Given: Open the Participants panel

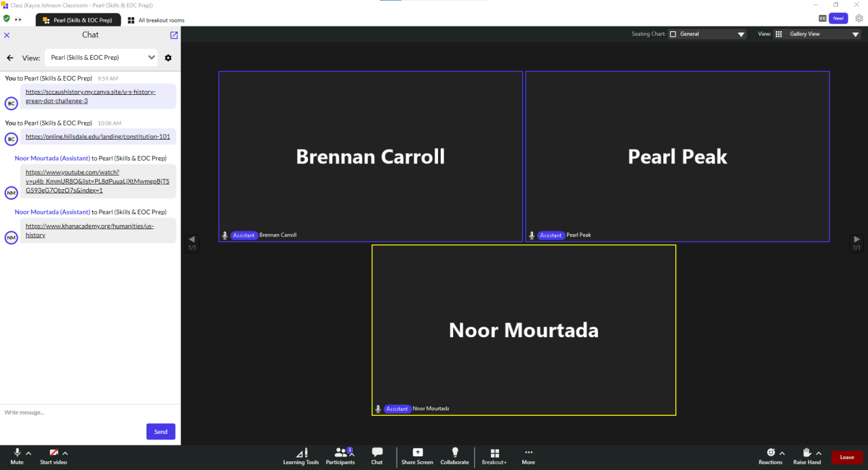Looking at the screenshot, I should pyautogui.click(x=340, y=456).
